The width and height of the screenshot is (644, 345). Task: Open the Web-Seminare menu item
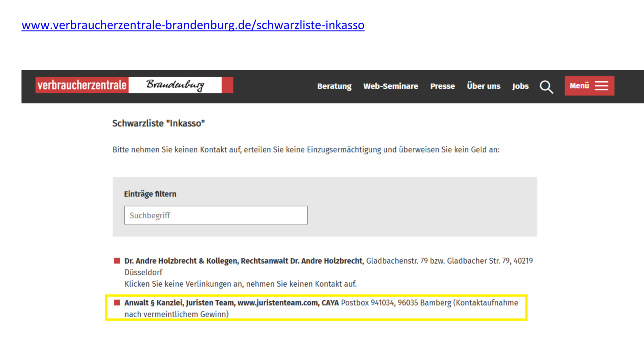[x=391, y=86]
